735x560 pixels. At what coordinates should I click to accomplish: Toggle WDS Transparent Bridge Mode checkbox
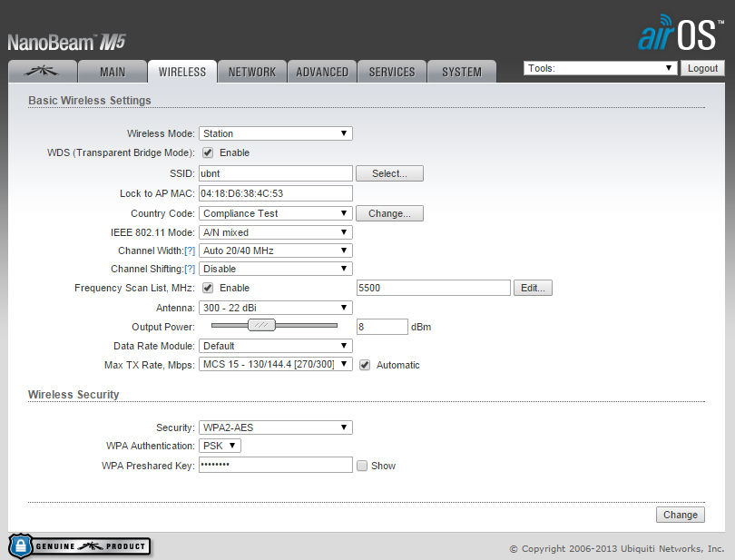click(208, 152)
